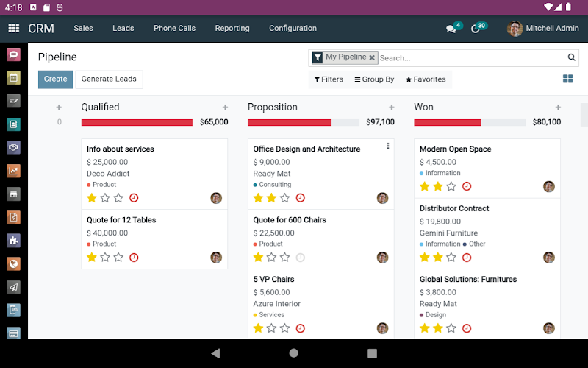
Task: Open the Discuss app in sidebar
Action: coord(13,54)
